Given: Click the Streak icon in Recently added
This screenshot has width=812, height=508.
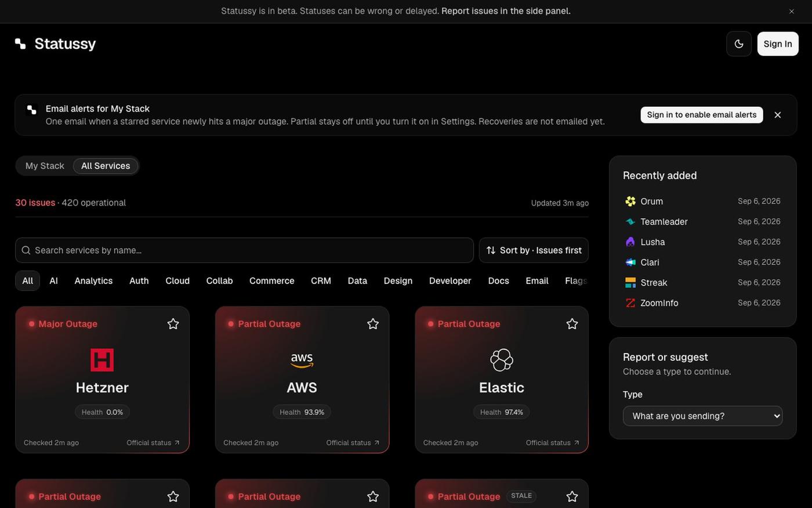Looking at the screenshot, I should pyautogui.click(x=630, y=283).
